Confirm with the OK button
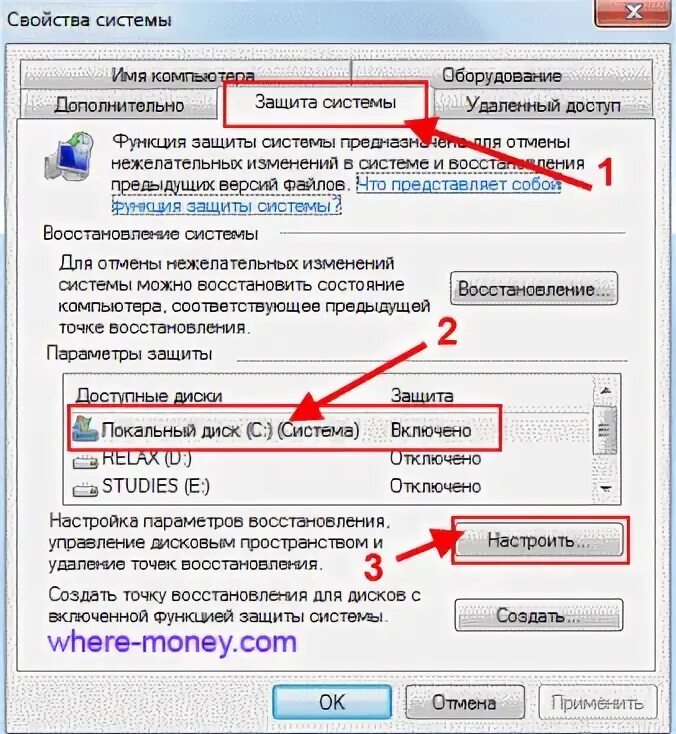Image resolution: width=676 pixels, height=734 pixels. coord(332,703)
